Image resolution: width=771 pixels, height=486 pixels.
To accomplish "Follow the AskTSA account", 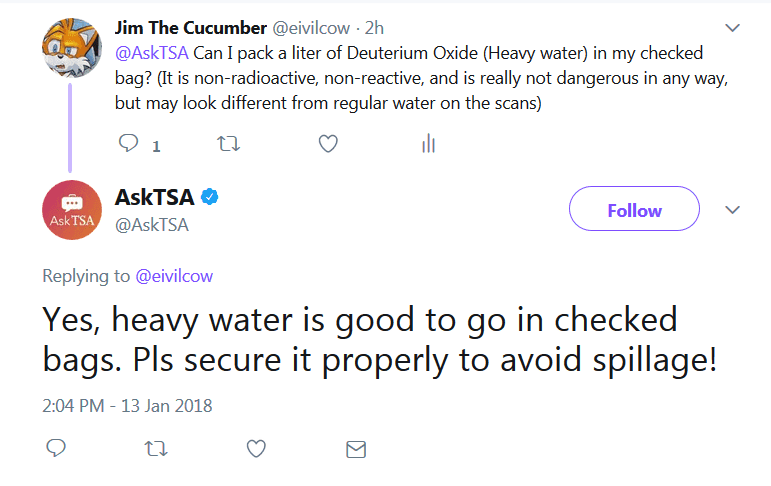I will 634,211.
